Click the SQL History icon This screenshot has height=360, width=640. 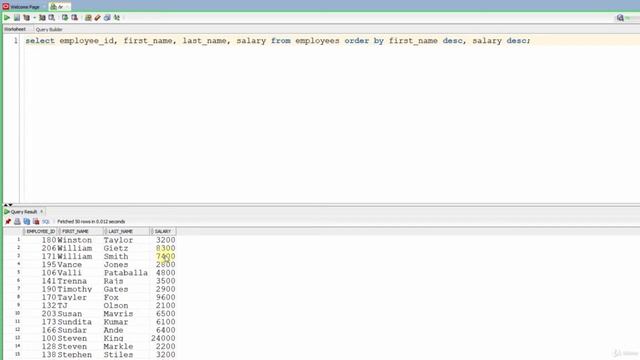(107, 18)
